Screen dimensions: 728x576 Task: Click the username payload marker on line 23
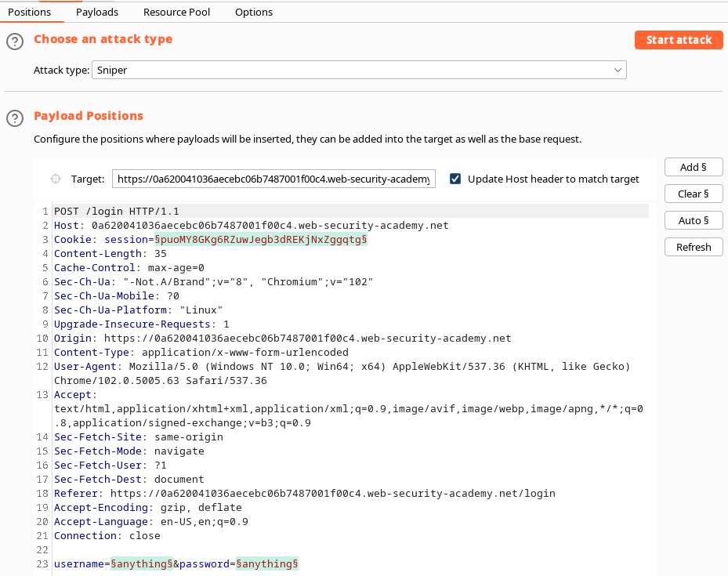pyautogui.click(x=141, y=563)
